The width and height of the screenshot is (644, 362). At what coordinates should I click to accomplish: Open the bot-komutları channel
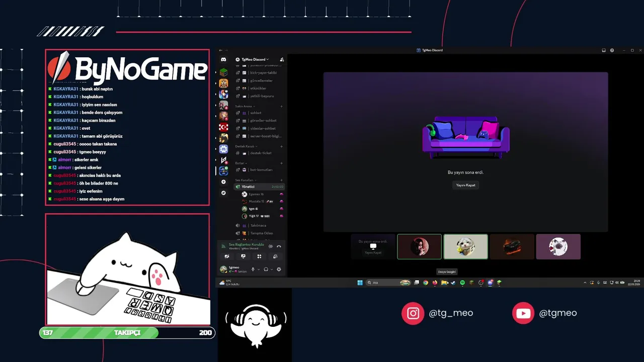tap(260, 170)
